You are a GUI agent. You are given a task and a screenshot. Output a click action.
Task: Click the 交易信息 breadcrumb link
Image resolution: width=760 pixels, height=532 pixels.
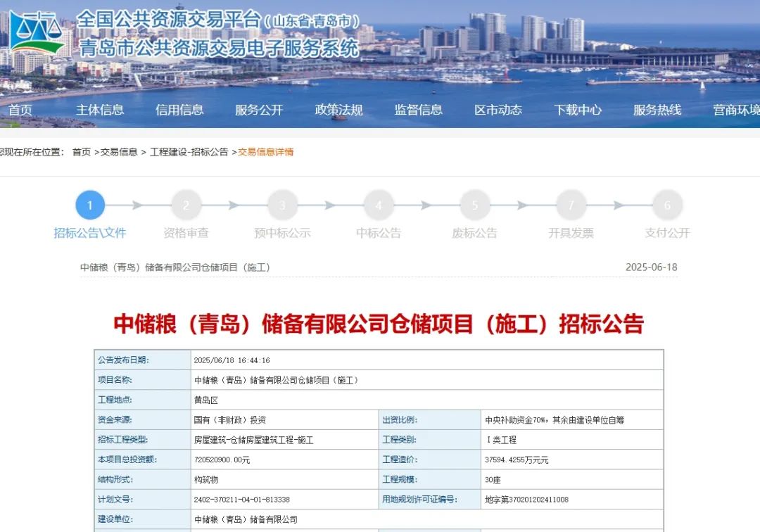pyautogui.click(x=119, y=152)
